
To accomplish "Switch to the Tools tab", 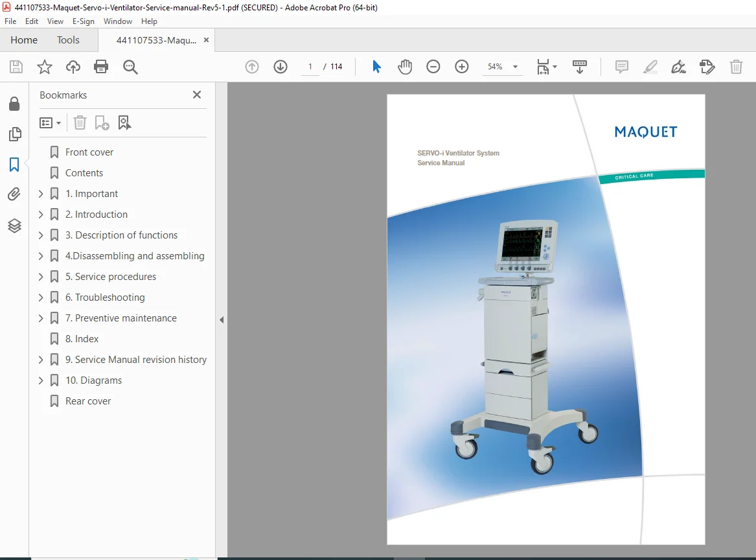I will tap(68, 40).
